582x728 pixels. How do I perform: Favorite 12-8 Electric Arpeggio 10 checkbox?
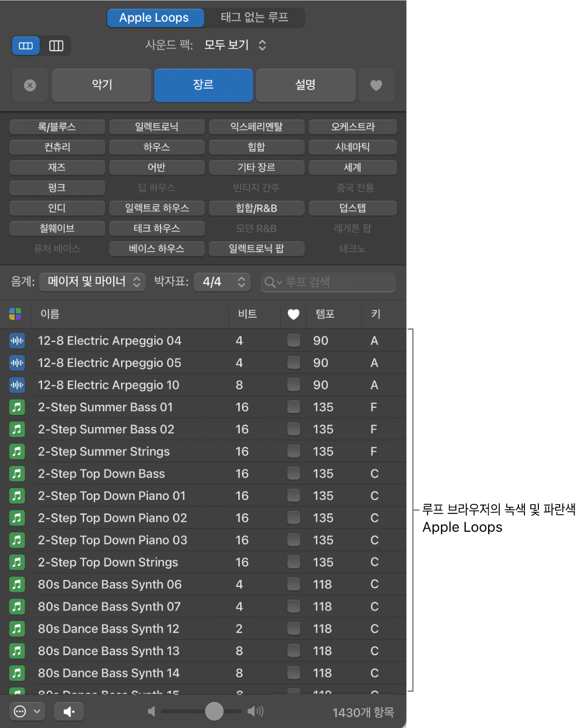[294, 385]
